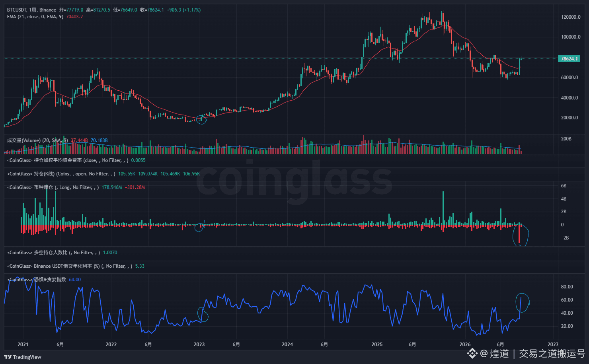The height and width of the screenshot is (364, 589).
Task: Click the open interest value 106.95K
Action: [191, 174]
